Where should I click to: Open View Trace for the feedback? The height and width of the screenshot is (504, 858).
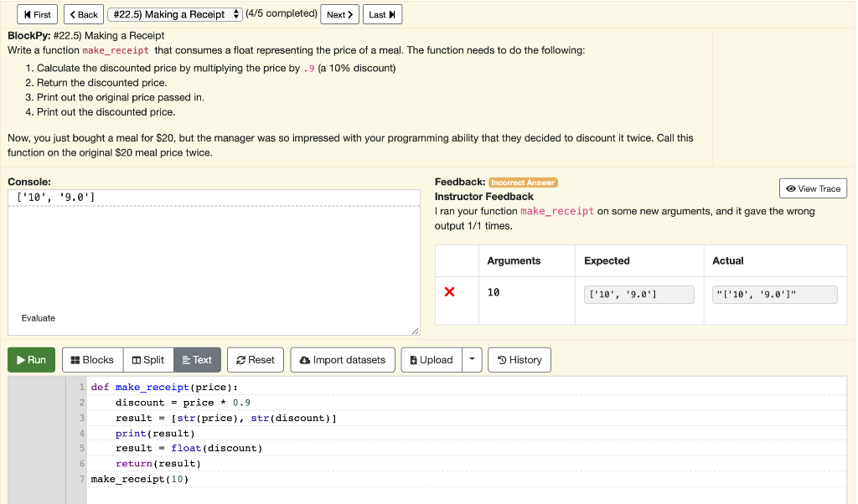[x=813, y=188]
